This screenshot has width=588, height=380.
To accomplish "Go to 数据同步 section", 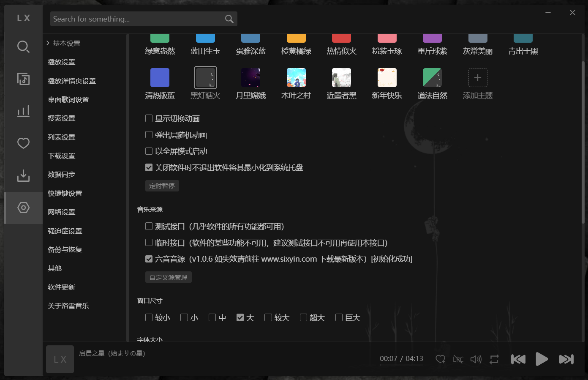I will click(62, 175).
